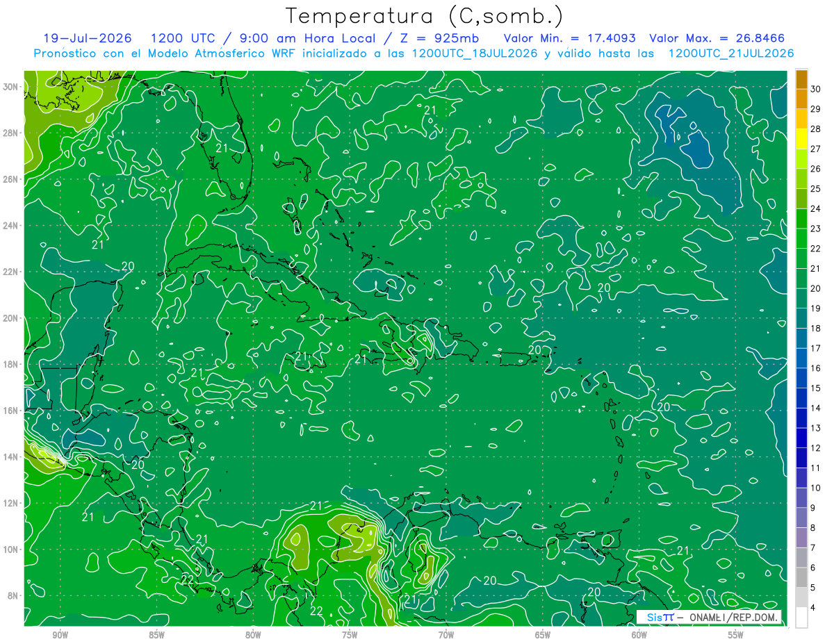
Task: Click the top brown-orange swatch on the color scale
Action: click(801, 79)
